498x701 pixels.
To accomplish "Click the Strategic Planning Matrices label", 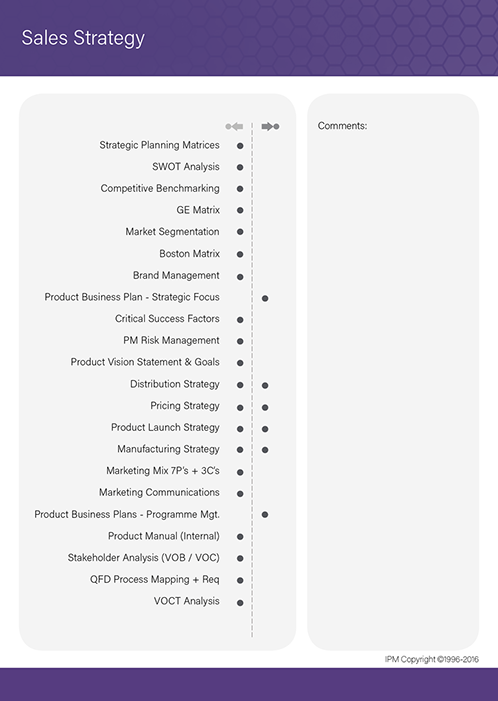I will [160, 145].
